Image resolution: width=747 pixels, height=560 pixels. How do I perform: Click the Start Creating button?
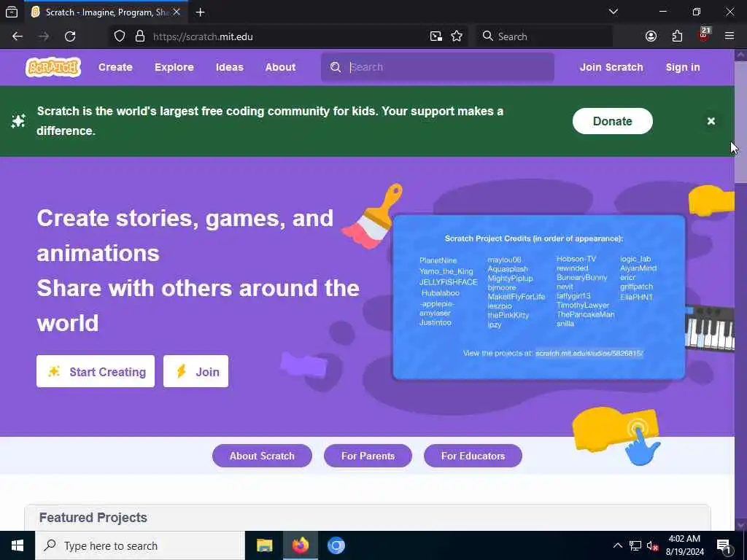pyautogui.click(x=96, y=371)
